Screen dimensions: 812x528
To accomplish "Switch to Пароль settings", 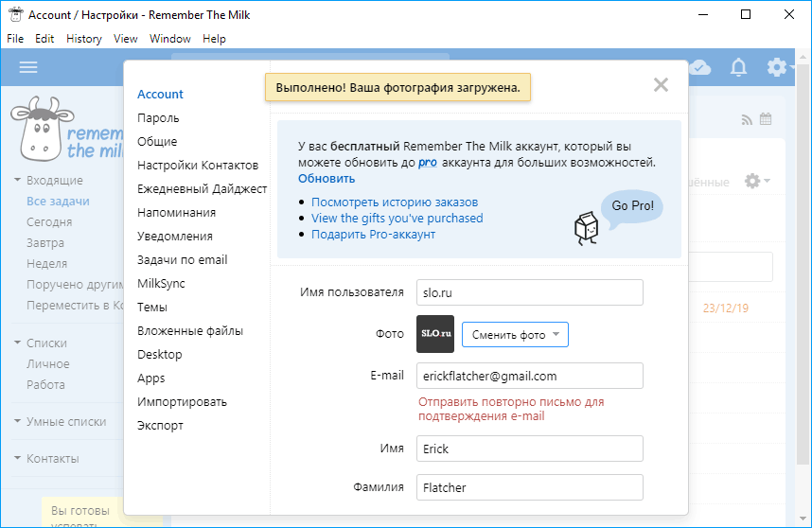I will [x=158, y=118].
